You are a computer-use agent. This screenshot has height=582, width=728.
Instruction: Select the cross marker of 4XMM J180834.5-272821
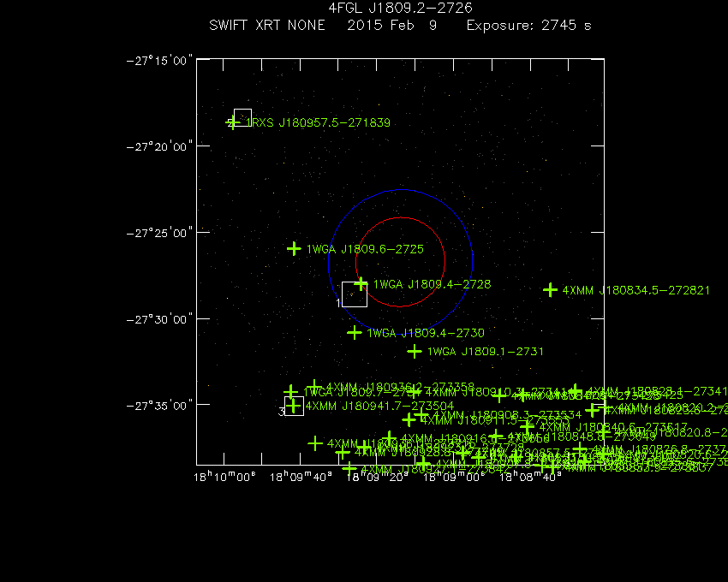550,290
